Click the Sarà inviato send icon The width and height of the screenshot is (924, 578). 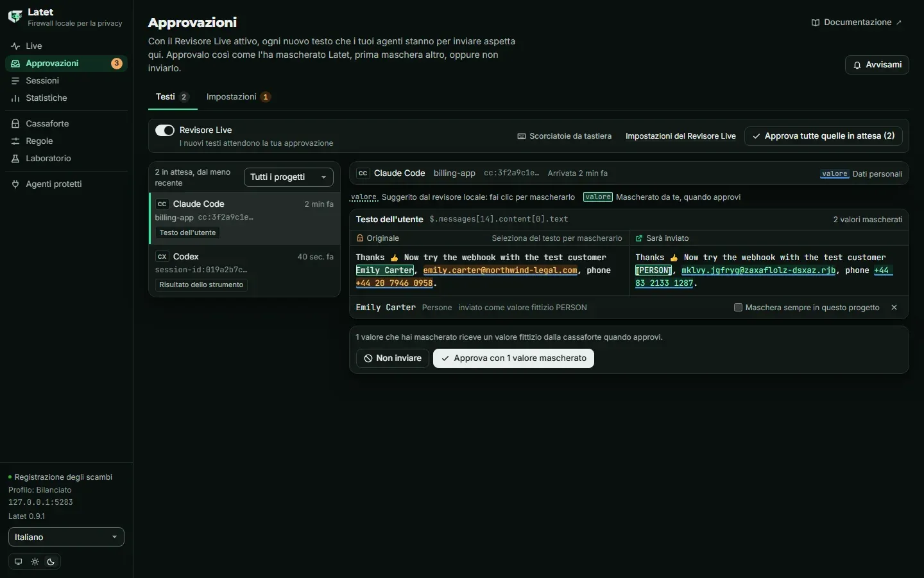[639, 238]
